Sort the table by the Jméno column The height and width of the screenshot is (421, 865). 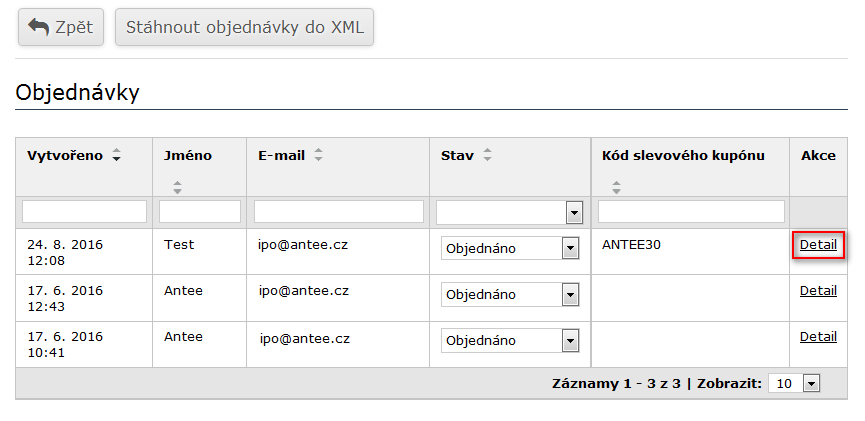point(178,185)
